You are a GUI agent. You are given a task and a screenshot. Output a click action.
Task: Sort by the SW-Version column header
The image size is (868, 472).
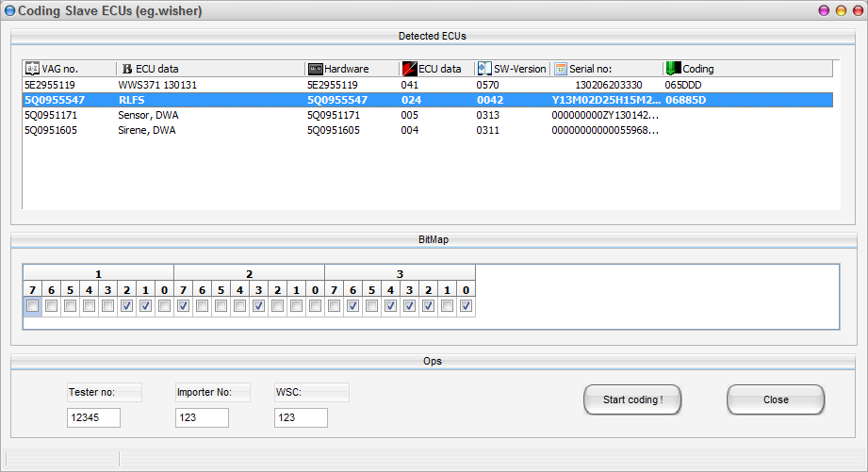click(x=512, y=69)
